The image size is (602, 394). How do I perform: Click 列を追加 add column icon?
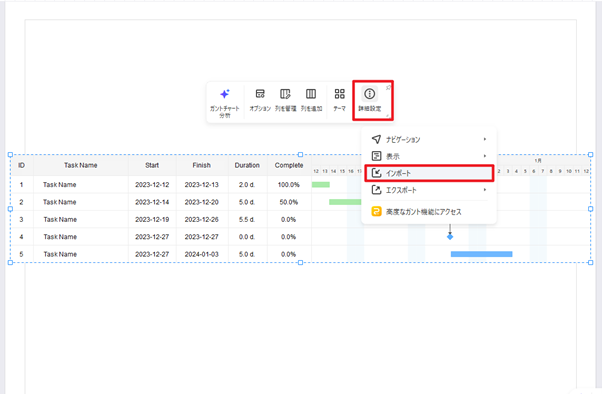311,100
